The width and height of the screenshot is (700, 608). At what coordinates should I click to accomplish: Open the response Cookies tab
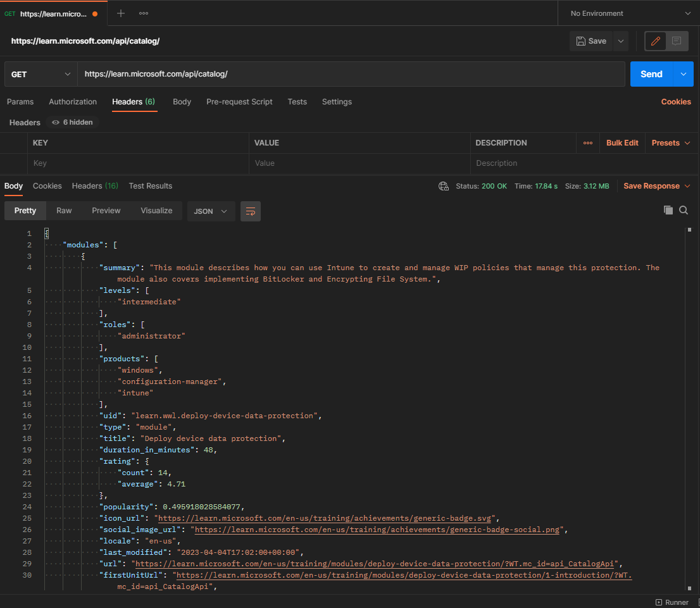click(47, 186)
